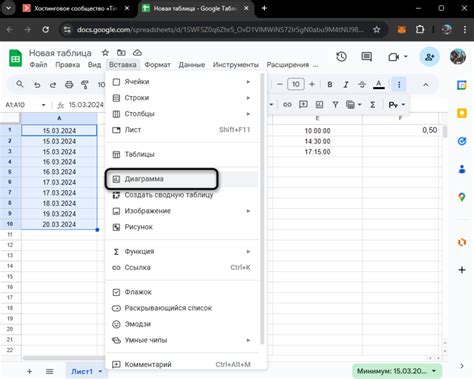Click the share button
Image resolution: width=474 pixels, height=379 pixels.
click(429, 57)
